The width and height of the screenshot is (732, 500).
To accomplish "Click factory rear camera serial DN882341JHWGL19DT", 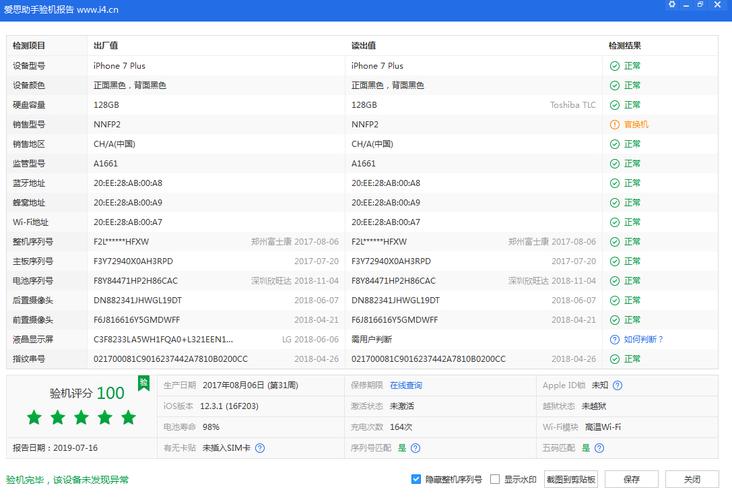I will click(137, 301).
